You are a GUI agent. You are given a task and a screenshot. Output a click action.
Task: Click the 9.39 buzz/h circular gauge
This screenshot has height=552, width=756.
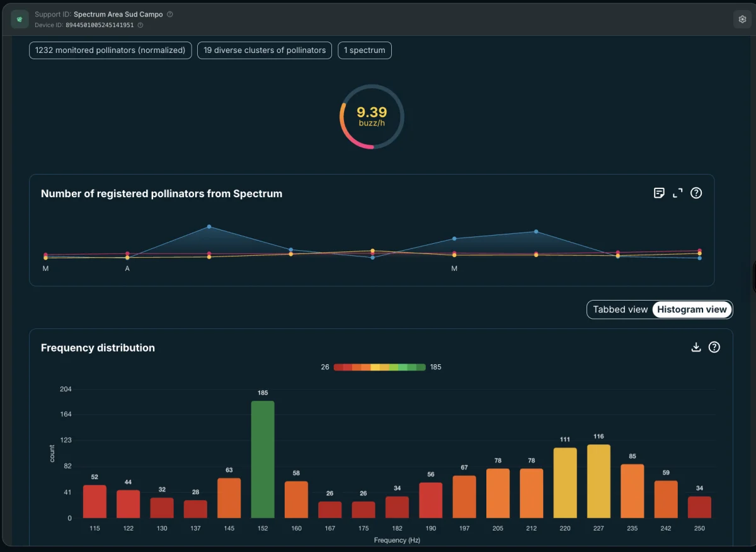click(x=372, y=117)
